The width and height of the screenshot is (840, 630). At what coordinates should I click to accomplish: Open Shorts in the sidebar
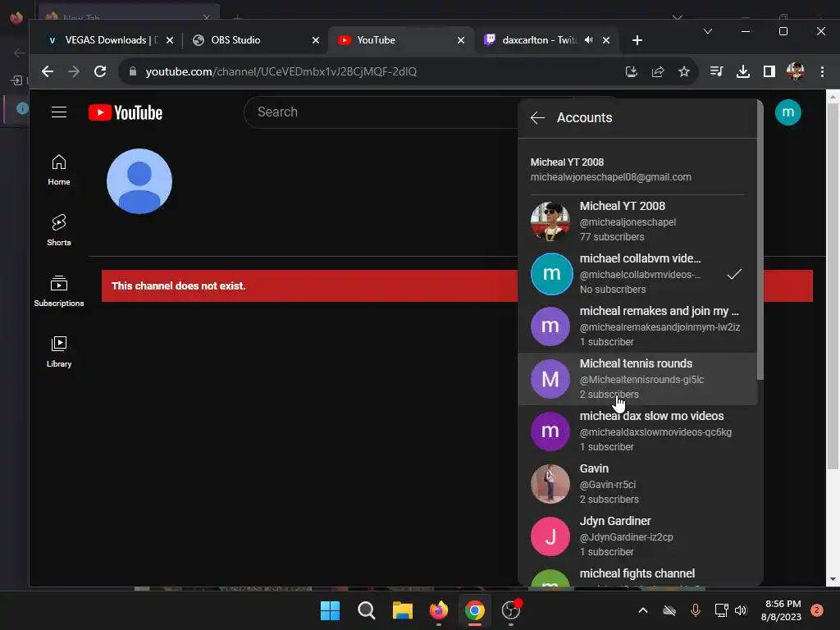pyautogui.click(x=59, y=231)
